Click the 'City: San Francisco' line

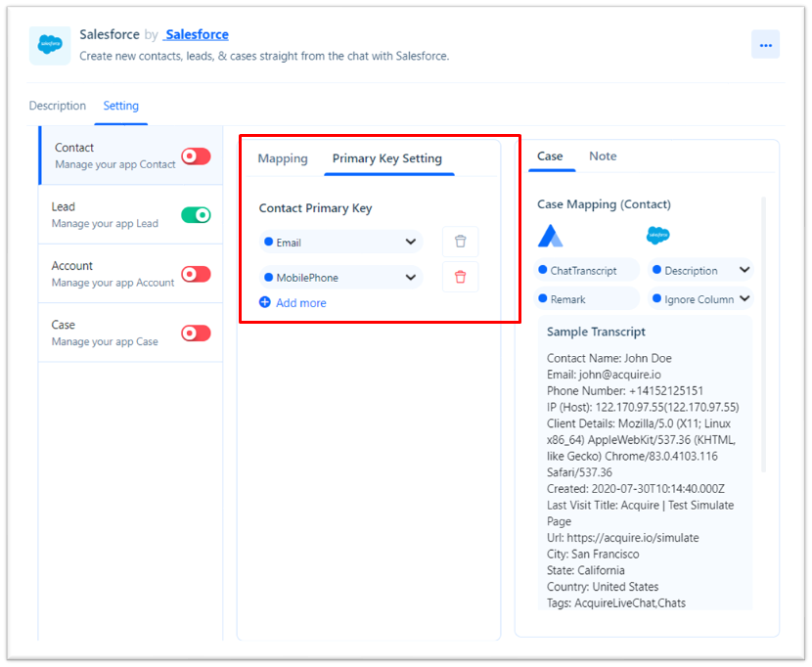pyautogui.click(x=593, y=555)
